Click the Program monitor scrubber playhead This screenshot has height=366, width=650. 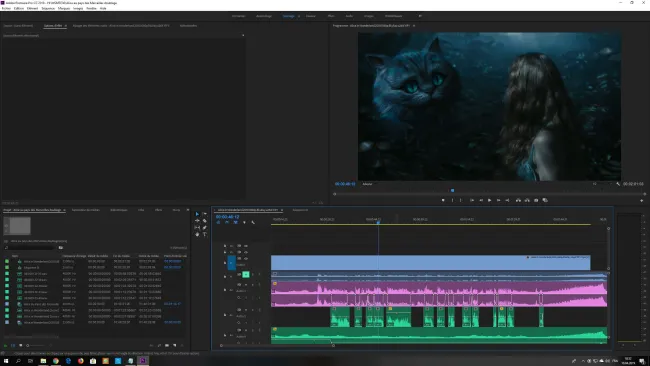click(452, 191)
